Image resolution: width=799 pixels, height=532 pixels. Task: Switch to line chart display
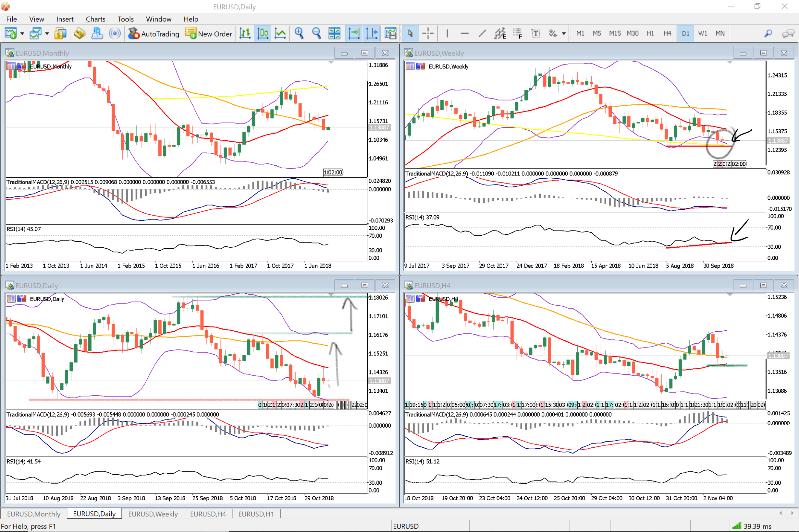pos(280,33)
